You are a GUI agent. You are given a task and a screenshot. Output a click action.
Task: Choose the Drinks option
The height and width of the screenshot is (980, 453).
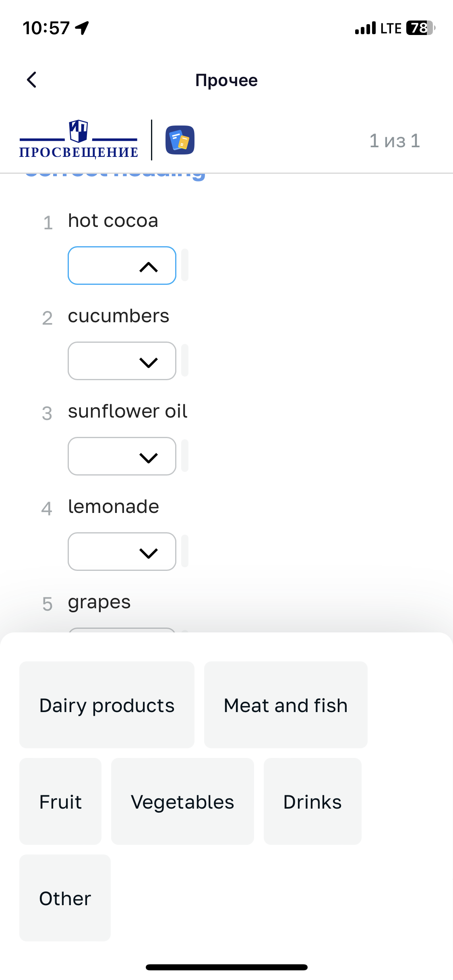tap(312, 801)
